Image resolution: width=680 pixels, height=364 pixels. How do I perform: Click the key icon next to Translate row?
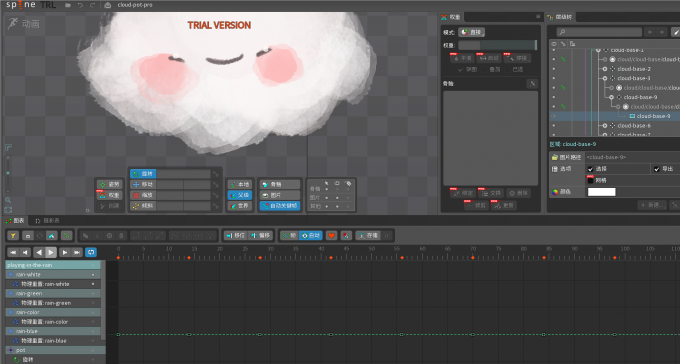pyautogui.click(x=215, y=184)
